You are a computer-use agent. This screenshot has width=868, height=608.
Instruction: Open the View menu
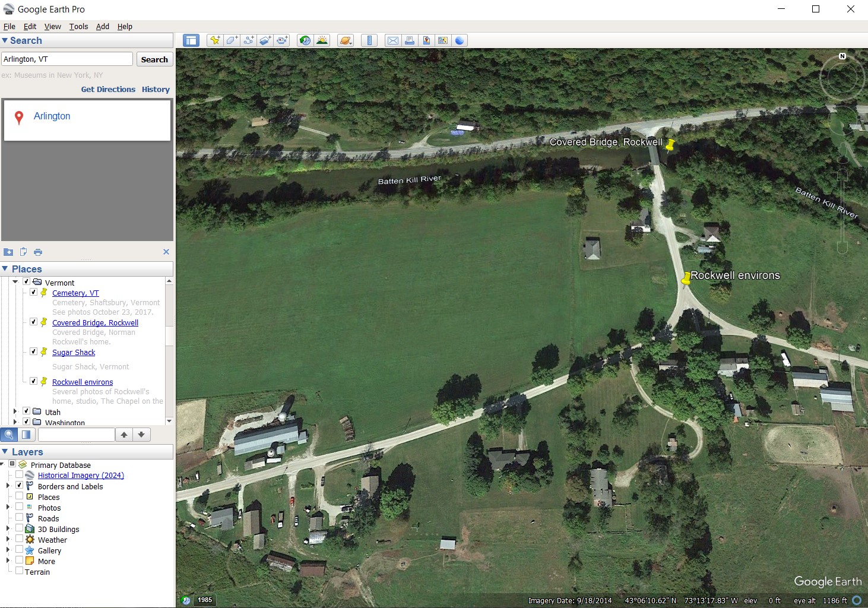click(x=52, y=27)
